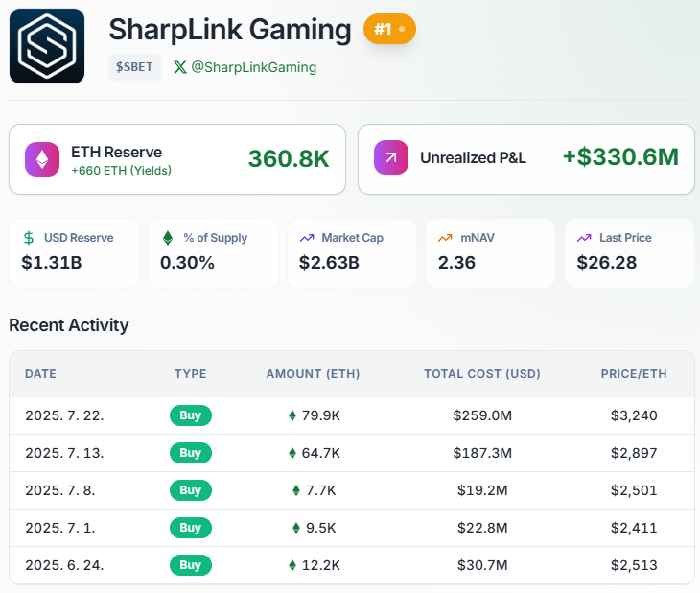Click the date 2025. 7. 13.

[x=65, y=453]
